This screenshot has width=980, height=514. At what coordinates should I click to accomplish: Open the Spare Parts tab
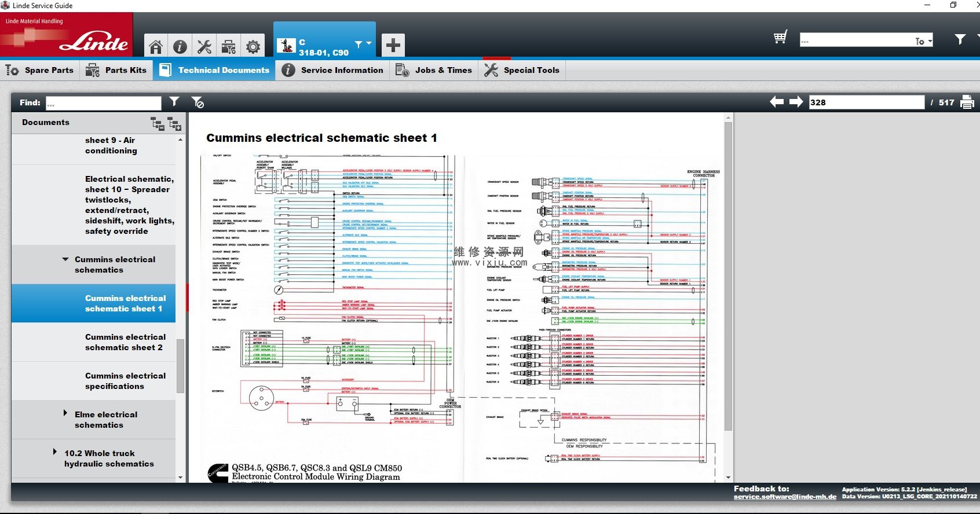(40, 70)
